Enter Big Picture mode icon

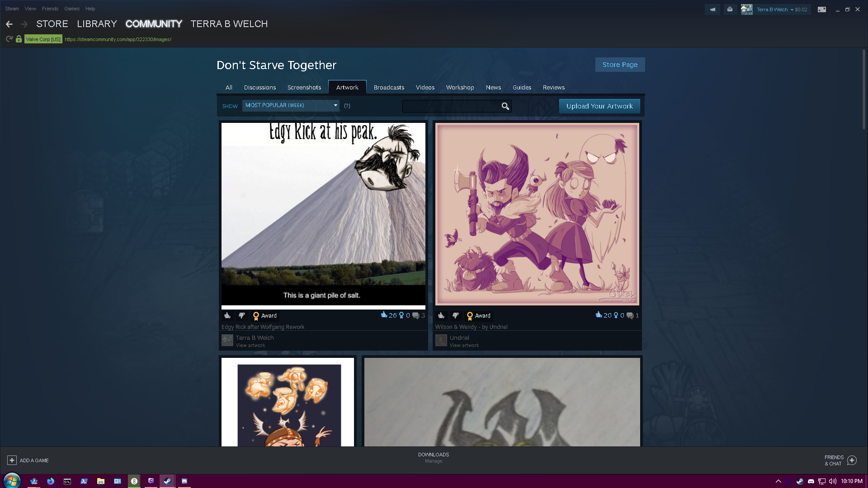coord(821,9)
